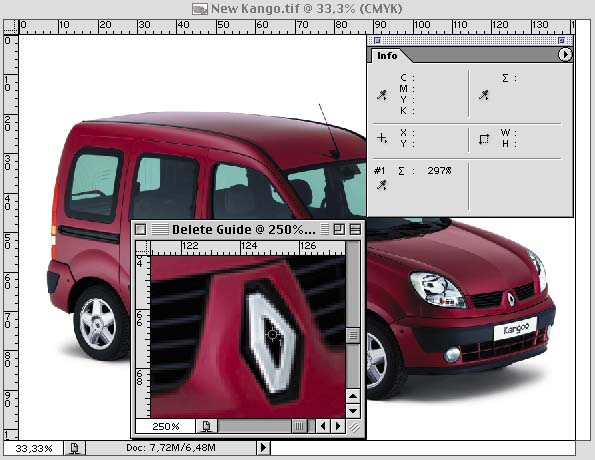Open the status bar popup arrow next to Doc size
595x460 pixels.
tap(263, 448)
